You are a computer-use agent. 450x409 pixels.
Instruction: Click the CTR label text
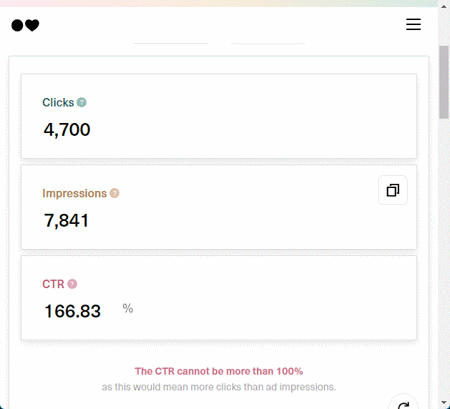pyautogui.click(x=53, y=284)
